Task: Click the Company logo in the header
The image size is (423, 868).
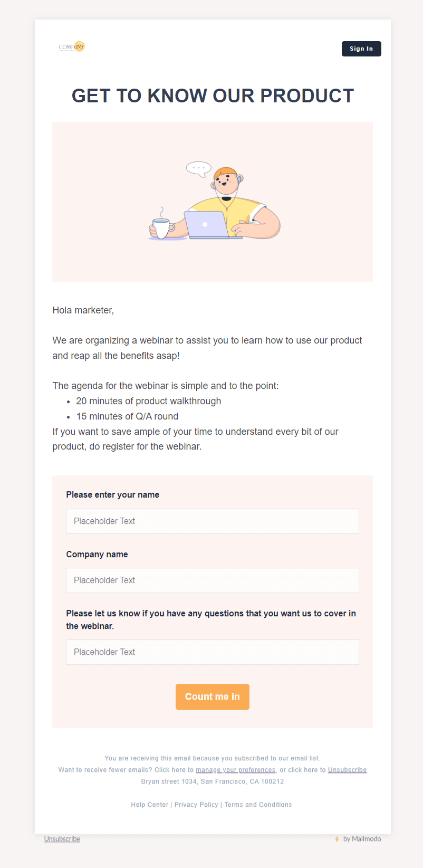Action: click(72, 47)
